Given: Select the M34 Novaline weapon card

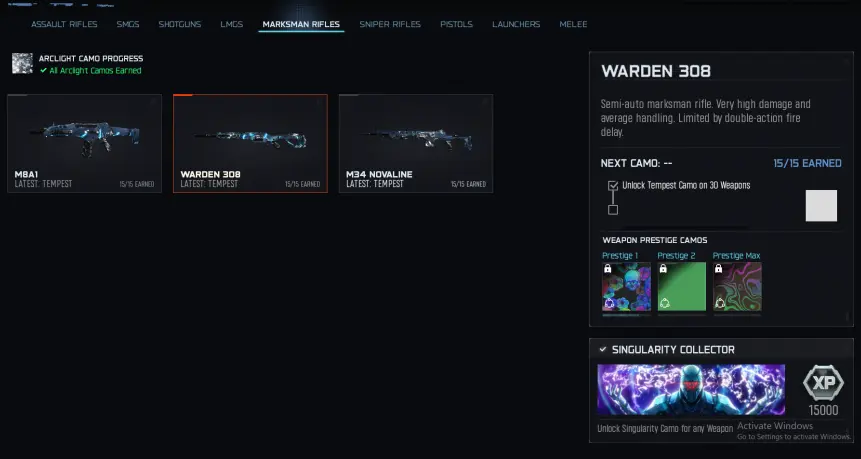Looking at the screenshot, I should [416, 143].
